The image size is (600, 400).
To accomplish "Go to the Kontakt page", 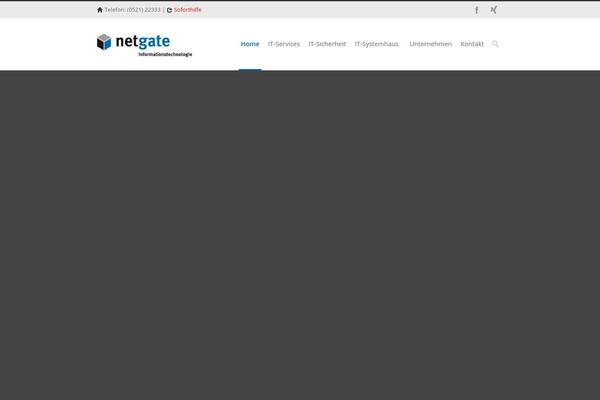I will pyautogui.click(x=472, y=44).
